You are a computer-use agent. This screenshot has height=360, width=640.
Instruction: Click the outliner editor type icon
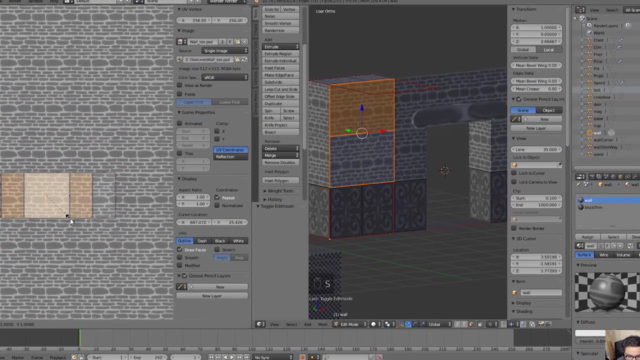580,10
